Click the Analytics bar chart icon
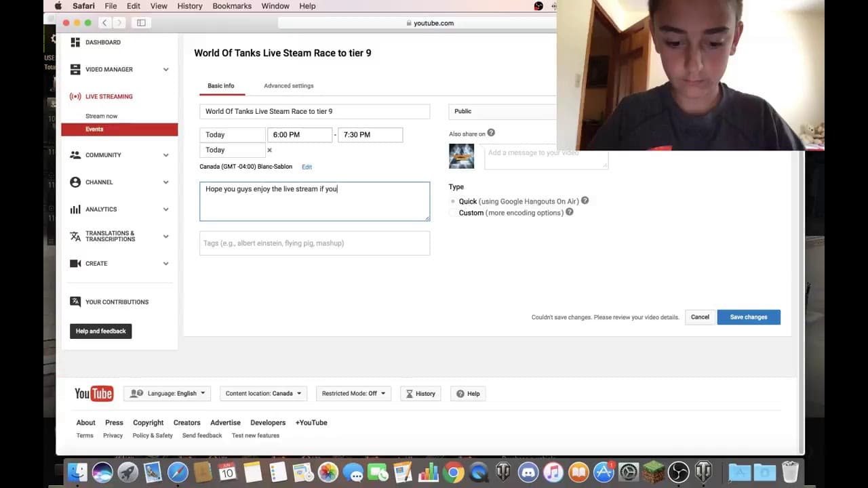The height and width of the screenshot is (488, 868). point(75,209)
